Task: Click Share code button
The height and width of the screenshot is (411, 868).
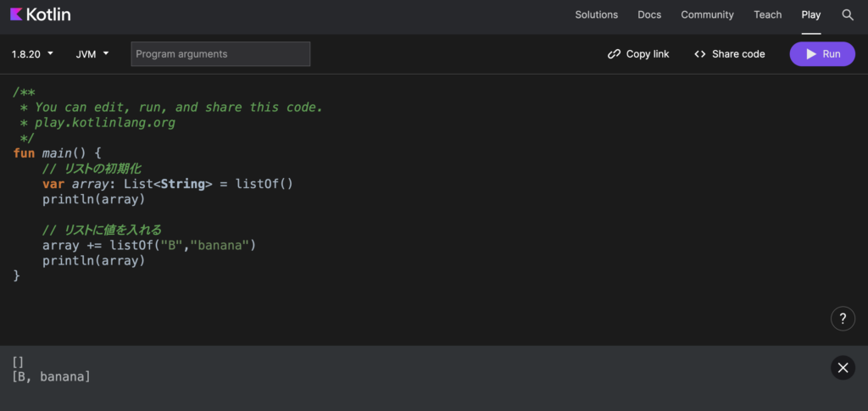Action: click(x=729, y=54)
